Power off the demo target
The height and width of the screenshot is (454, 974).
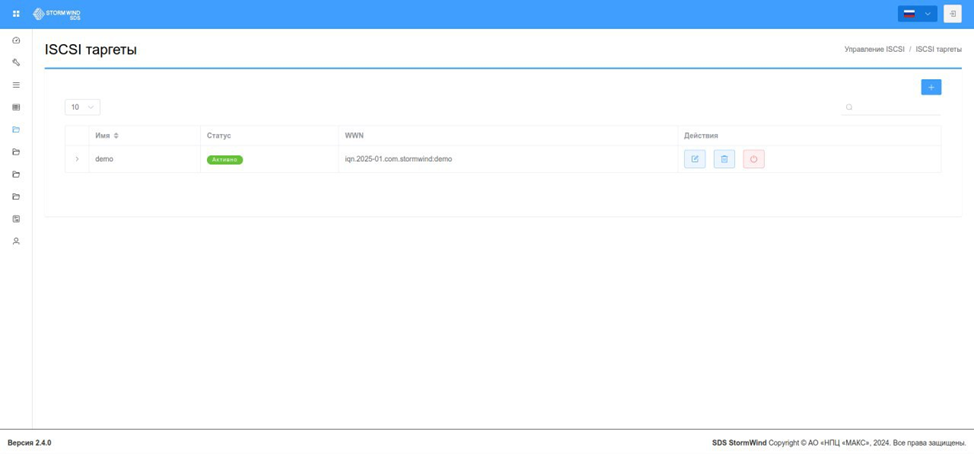coord(753,159)
